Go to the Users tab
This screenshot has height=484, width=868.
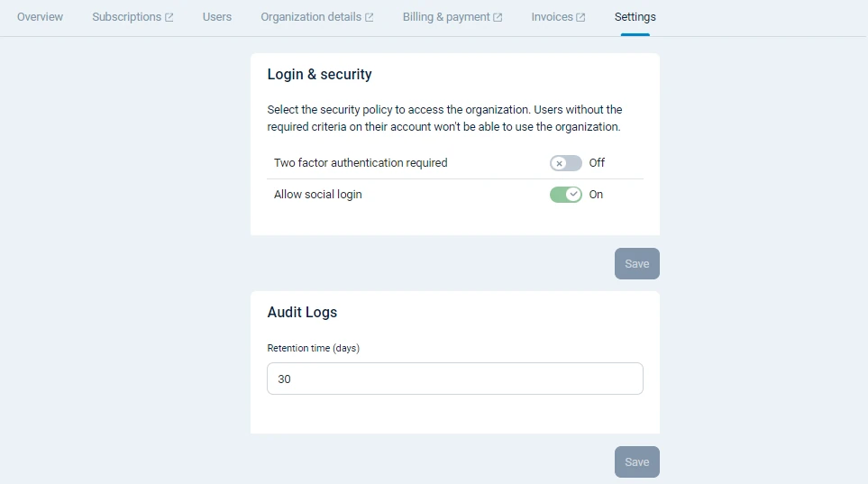217,17
